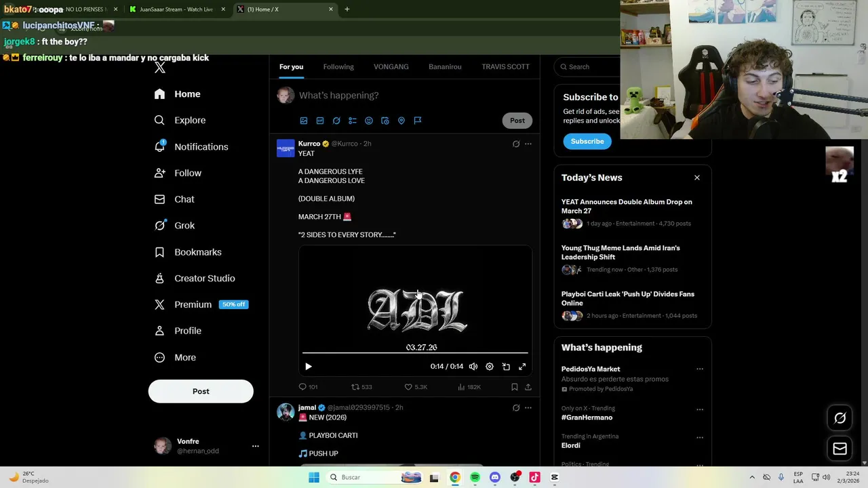Open jamal profile avatar
This screenshot has height=488, width=868.
pyautogui.click(x=285, y=412)
